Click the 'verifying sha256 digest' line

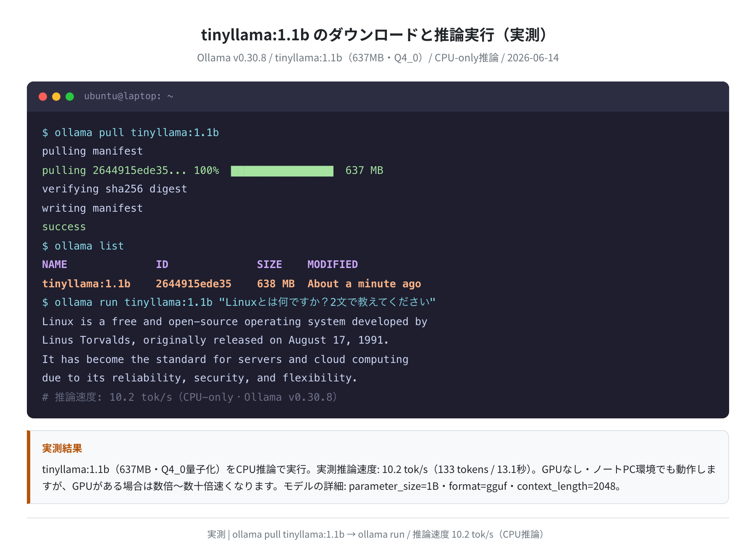point(115,189)
